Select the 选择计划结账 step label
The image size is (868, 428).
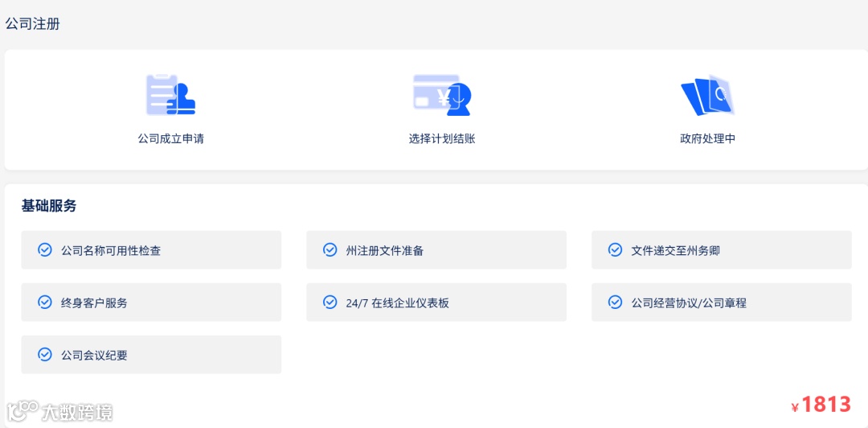[x=442, y=138]
